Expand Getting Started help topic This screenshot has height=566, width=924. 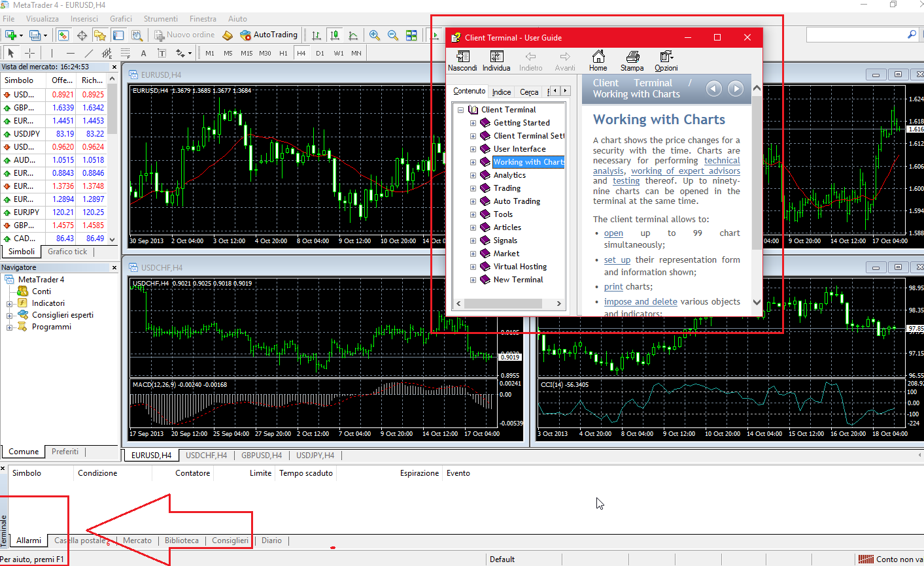point(473,123)
